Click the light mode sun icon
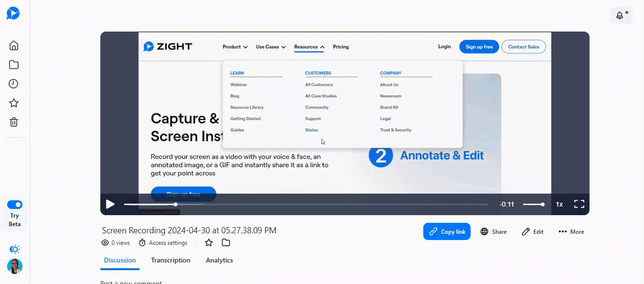The width and height of the screenshot is (644, 284). coord(15,249)
